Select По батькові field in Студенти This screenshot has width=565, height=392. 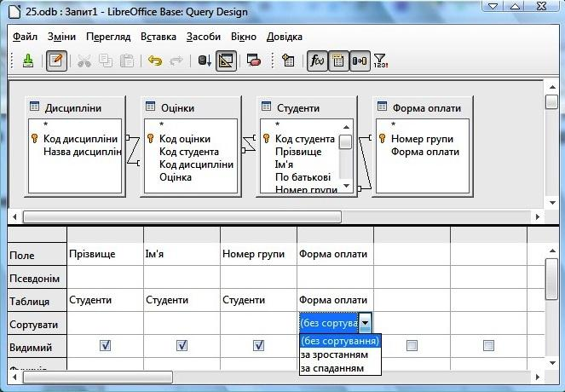[303, 177]
